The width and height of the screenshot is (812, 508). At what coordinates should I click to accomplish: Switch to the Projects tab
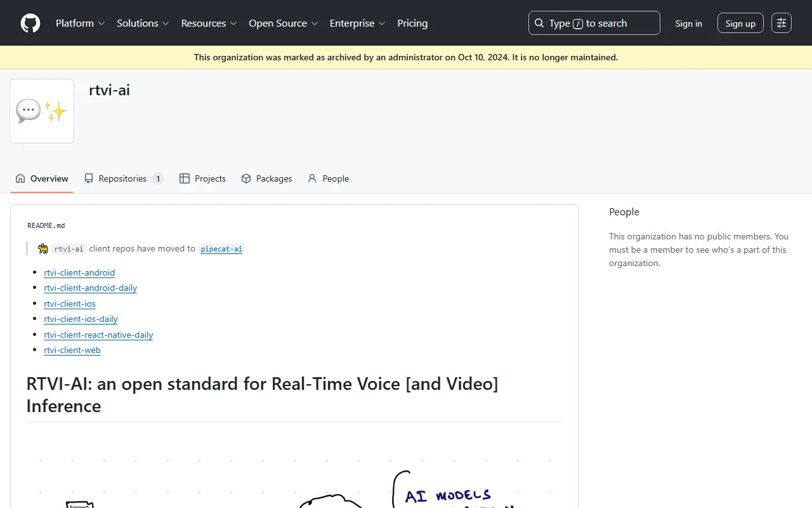point(202,178)
